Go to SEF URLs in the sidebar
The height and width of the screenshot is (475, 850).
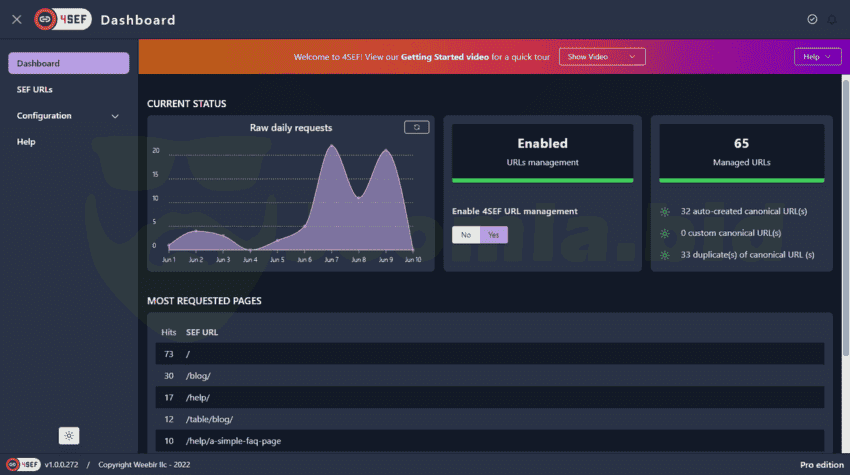(x=35, y=90)
